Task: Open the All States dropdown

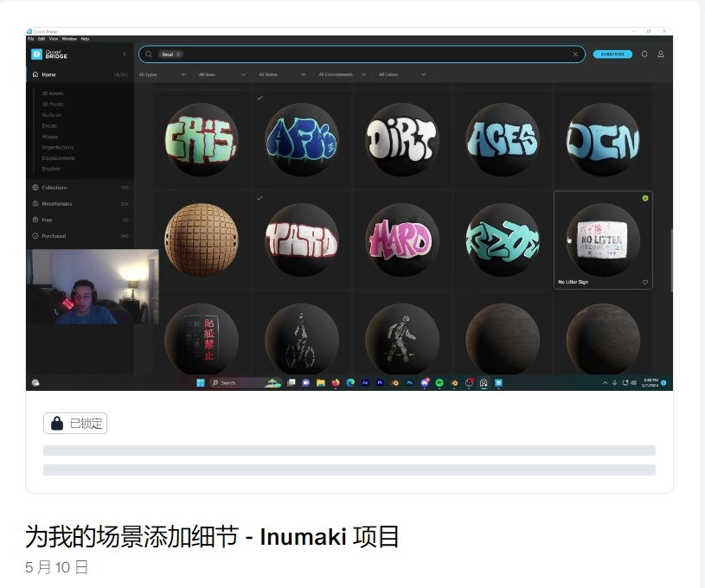Action: [x=282, y=74]
